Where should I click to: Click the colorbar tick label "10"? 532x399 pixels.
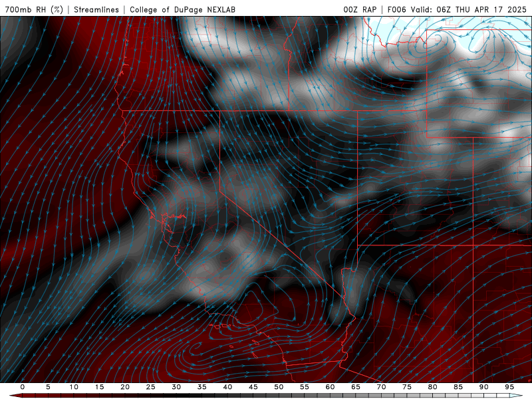(x=74, y=387)
